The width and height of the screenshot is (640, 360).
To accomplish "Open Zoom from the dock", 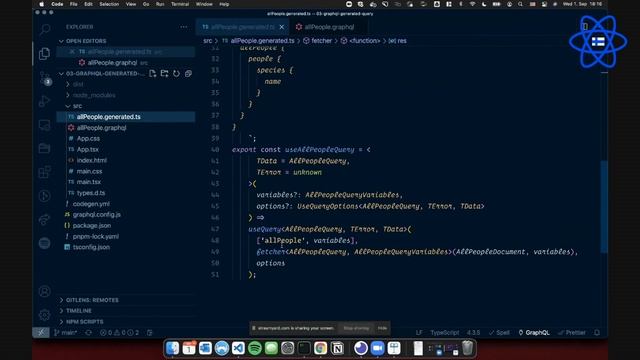I will click(378, 348).
